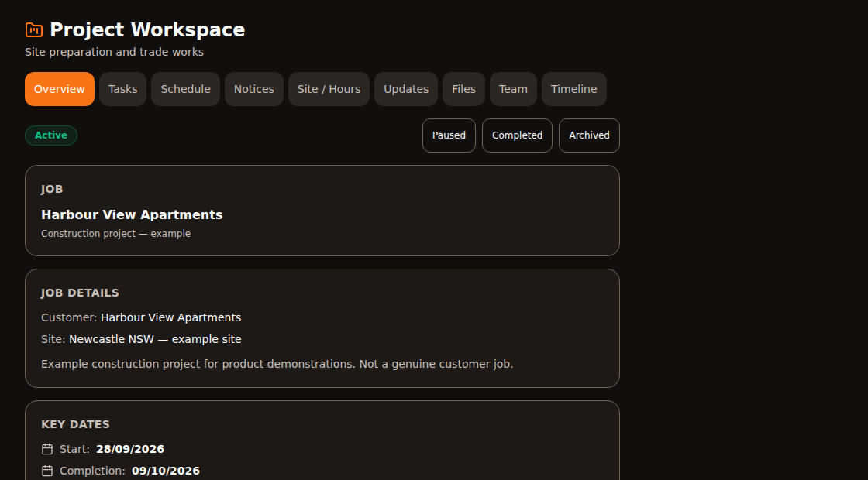The image size is (868, 480).
Task: Click the calendar icon beside Start date
Action: tap(47, 449)
